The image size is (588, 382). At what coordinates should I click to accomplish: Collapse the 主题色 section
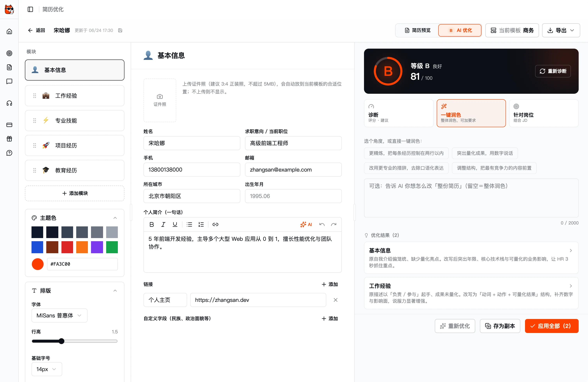[x=115, y=218]
